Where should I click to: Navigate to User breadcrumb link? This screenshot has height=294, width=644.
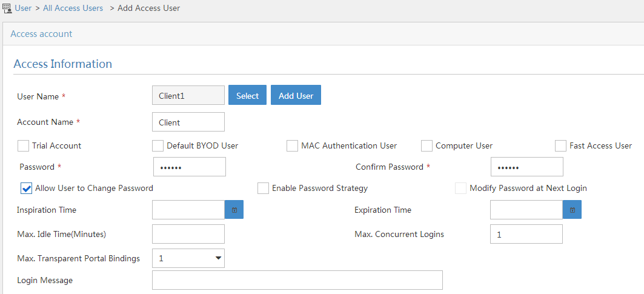tap(23, 8)
